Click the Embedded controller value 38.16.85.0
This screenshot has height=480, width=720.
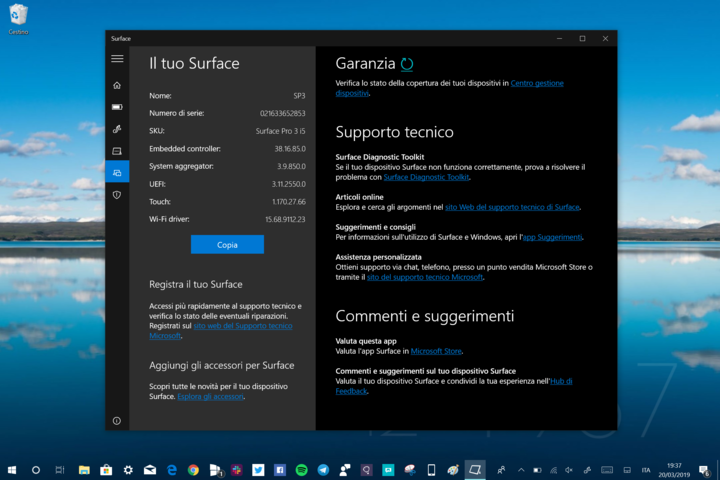[290, 149]
